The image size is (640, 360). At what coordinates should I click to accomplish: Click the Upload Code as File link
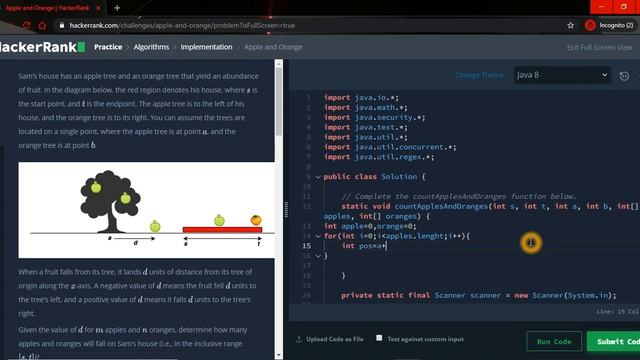point(335,339)
